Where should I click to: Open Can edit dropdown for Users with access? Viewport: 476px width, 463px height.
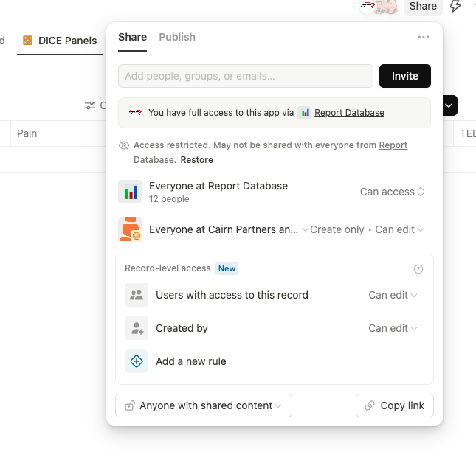point(393,295)
